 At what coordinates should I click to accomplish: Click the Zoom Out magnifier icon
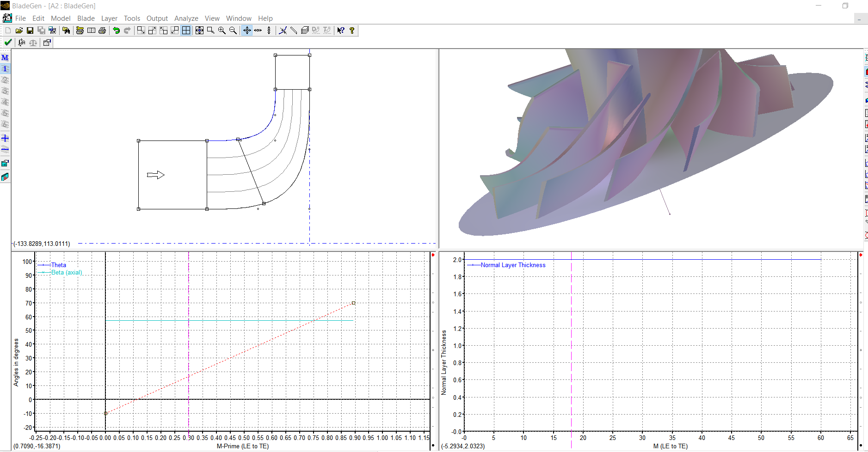pyautogui.click(x=233, y=31)
